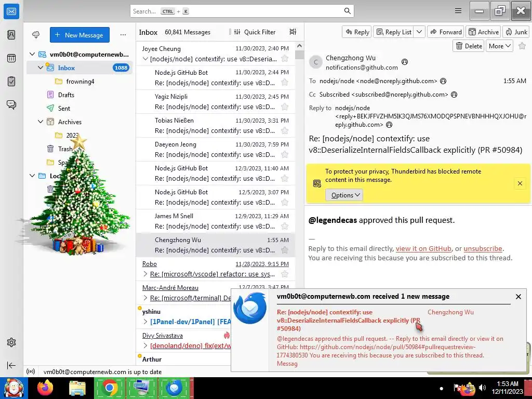Open the More actions dropdown
Viewport: 532px width, 399px height.
(499, 46)
